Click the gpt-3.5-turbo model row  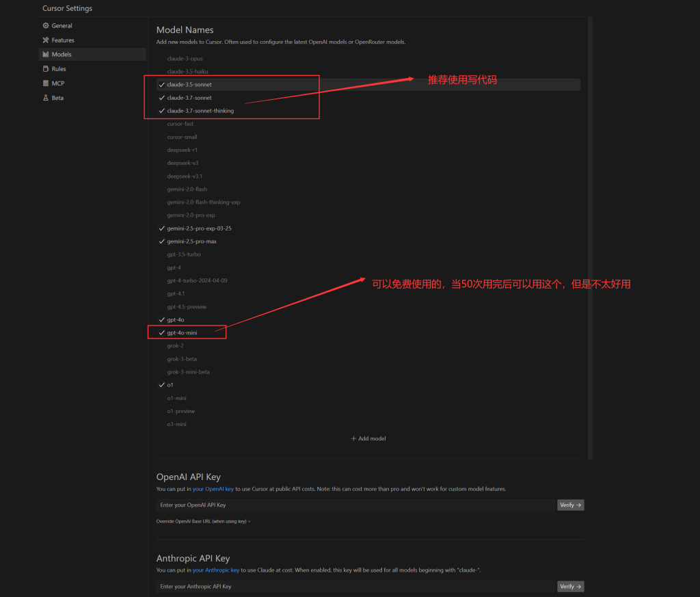click(368, 254)
